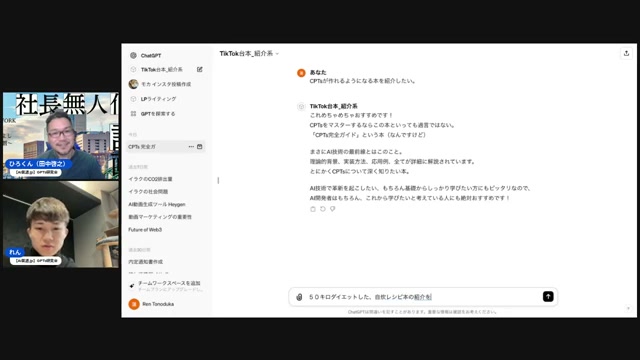Select the CPTs 完全ガ chat history item
Image resolution: width=640 pixels, height=360 pixels.
click(165, 147)
